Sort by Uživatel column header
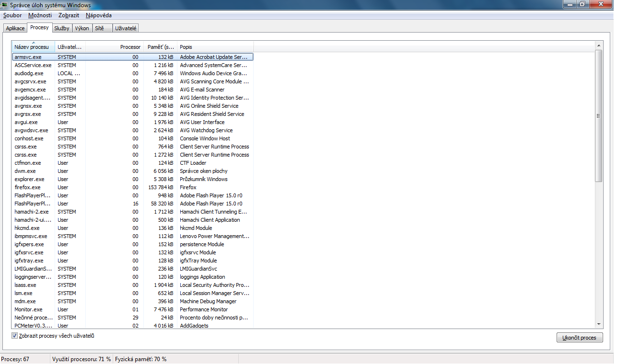 [x=70, y=47]
